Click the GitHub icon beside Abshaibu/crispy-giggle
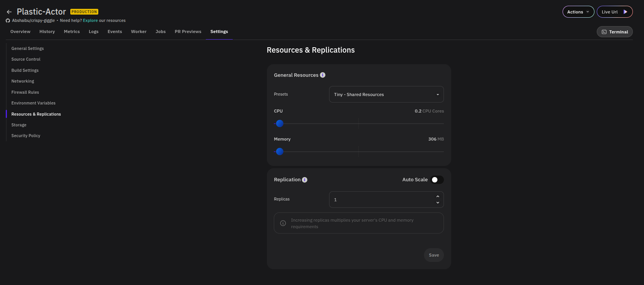This screenshot has height=285, width=644. tap(8, 21)
